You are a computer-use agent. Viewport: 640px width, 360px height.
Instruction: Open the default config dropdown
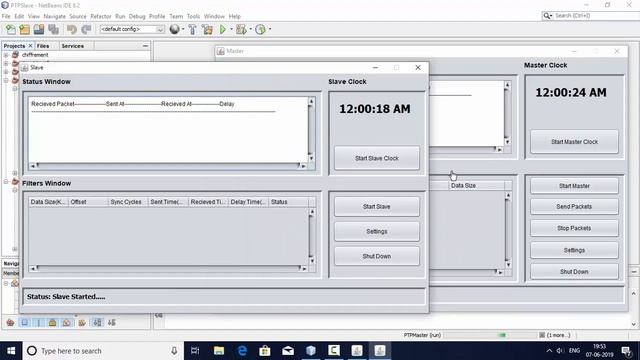tap(160, 29)
